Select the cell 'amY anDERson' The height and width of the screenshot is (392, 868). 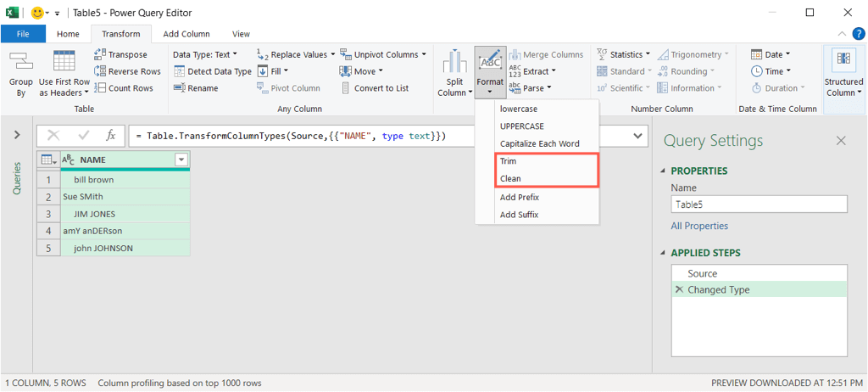[x=125, y=231]
